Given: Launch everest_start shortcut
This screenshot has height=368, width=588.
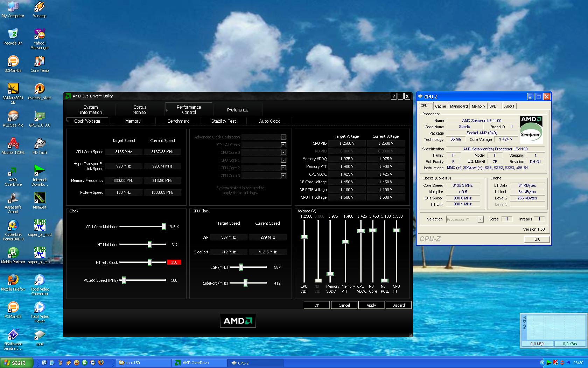Looking at the screenshot, I should pyautogui.click(x=40, y=91).
